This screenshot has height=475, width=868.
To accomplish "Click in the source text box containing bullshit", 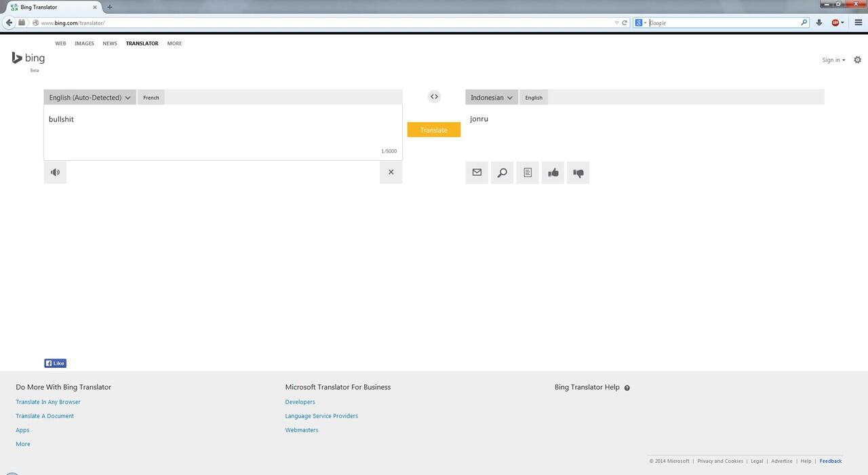I will tap(223, 132).
